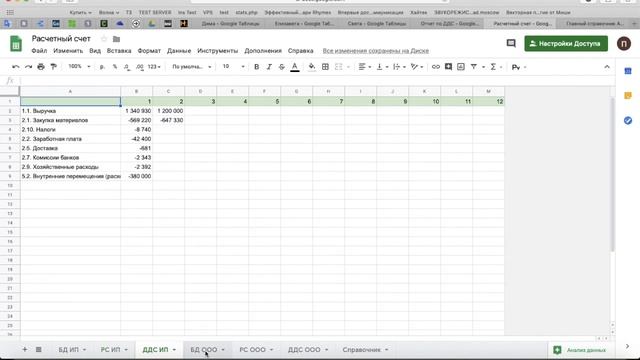
Task: Open input tools Ру selector
Action: [518, 67]
